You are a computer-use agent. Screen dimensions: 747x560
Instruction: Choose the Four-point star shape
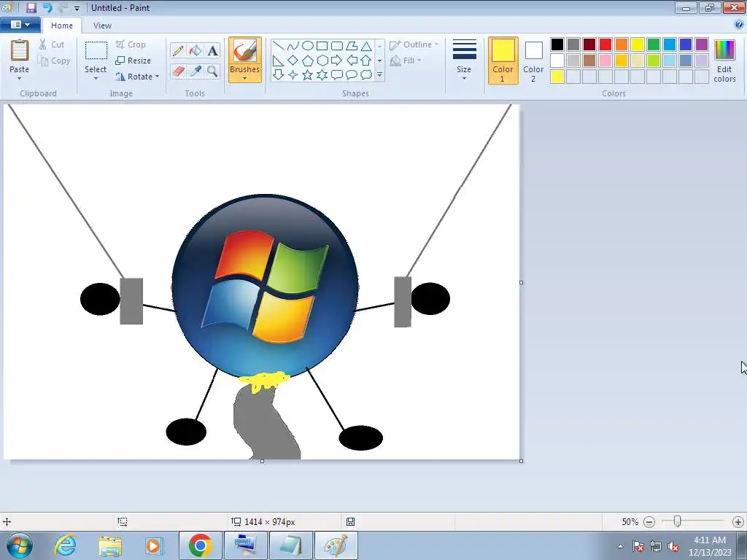coord(293,75)
